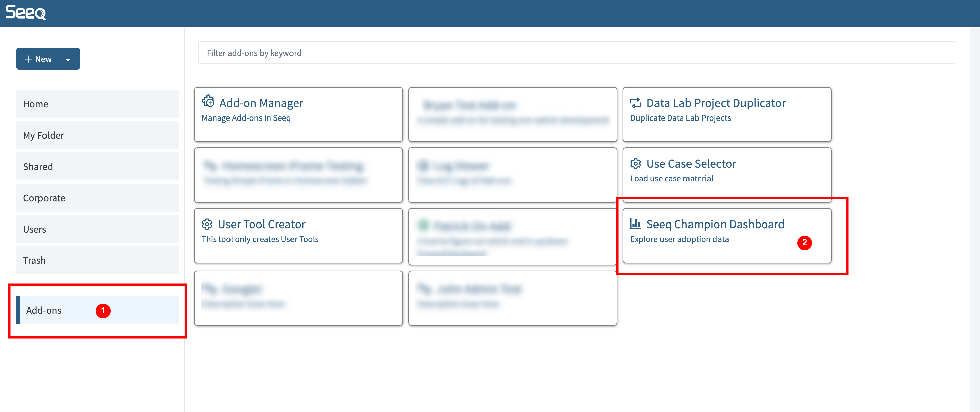Viewport: 980px width, 412px height.
Task: Open the Corporate folder
Action: [x=97, y=198]
